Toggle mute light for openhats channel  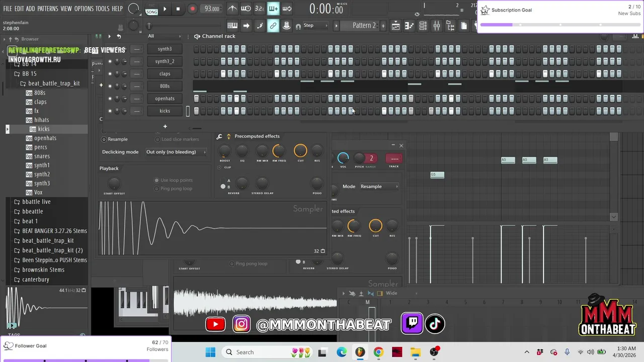point(110,99)
